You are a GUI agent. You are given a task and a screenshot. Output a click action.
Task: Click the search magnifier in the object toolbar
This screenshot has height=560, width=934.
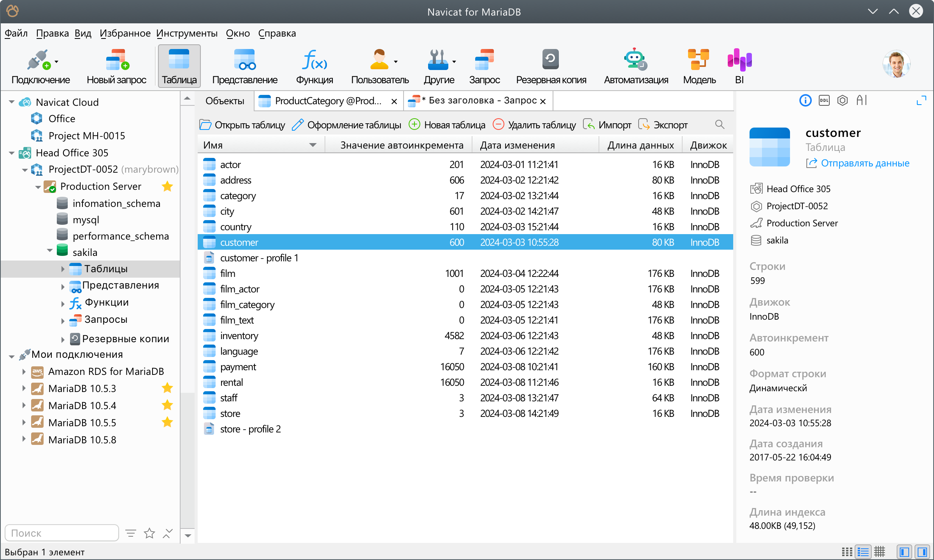[720, 124]
